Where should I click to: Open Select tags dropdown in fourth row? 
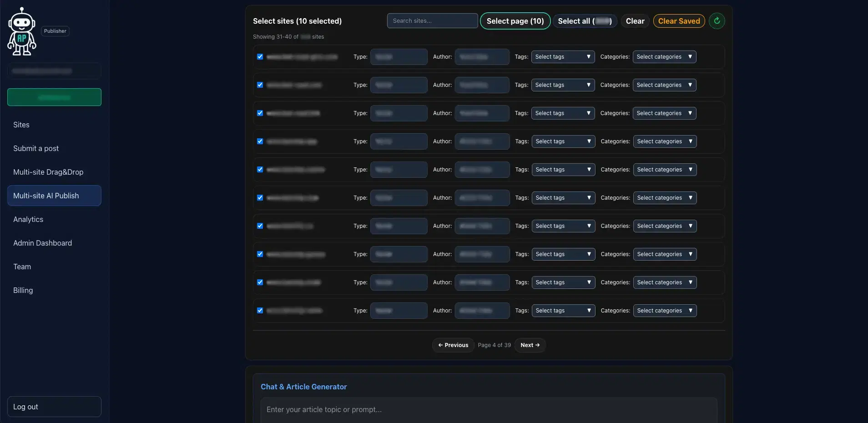point(563,141)
